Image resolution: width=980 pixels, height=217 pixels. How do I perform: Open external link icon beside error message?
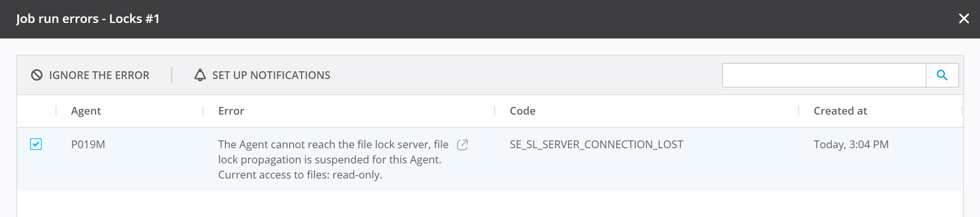click(462, 145)
